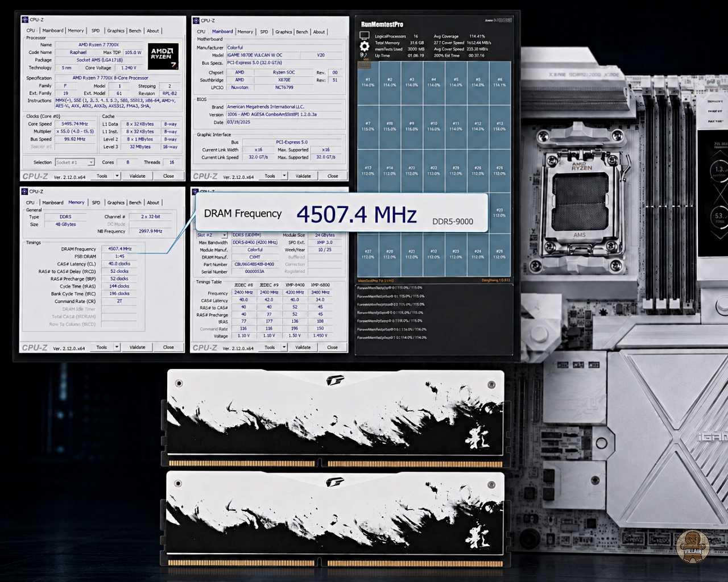Select the CPU tab in the Memory timings window
The width and height of the screenshot is (728, 582).
pyautogui.click(x=30, y=202)
